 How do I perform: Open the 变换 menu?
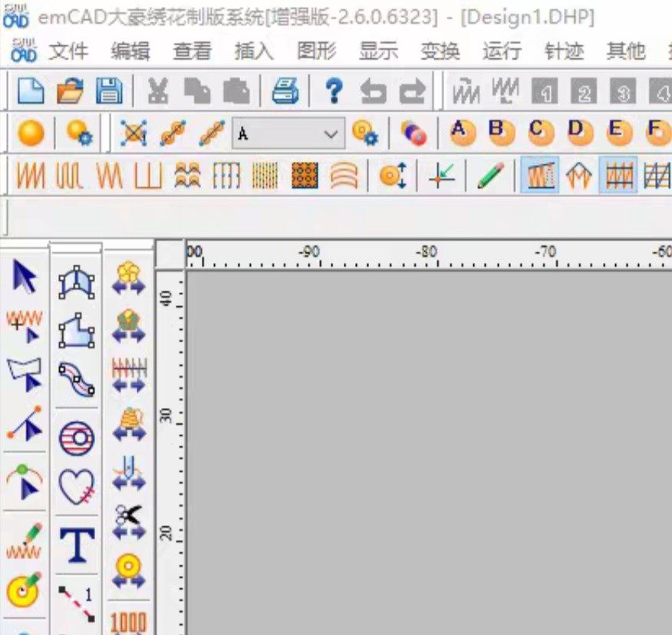coord(440,51)
